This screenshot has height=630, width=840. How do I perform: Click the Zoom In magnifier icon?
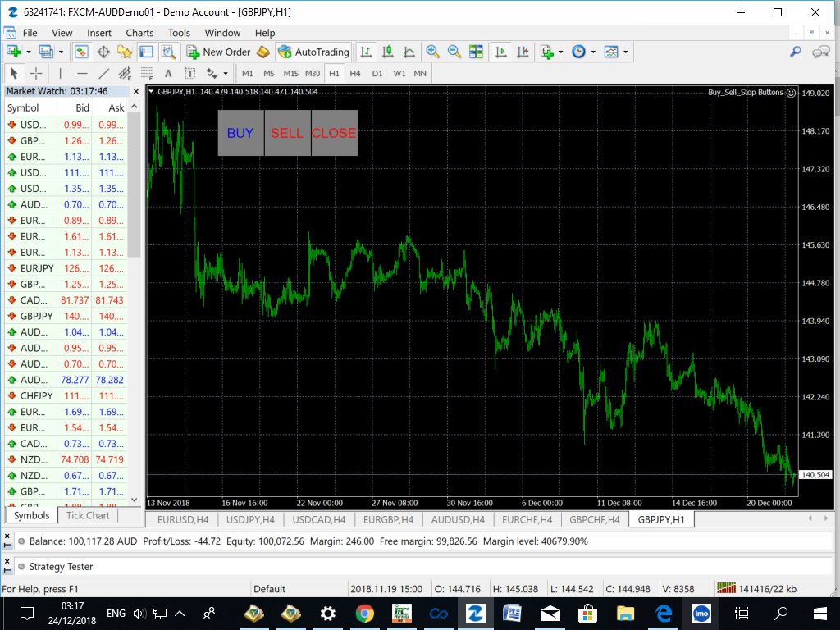[x=433, y=52]
